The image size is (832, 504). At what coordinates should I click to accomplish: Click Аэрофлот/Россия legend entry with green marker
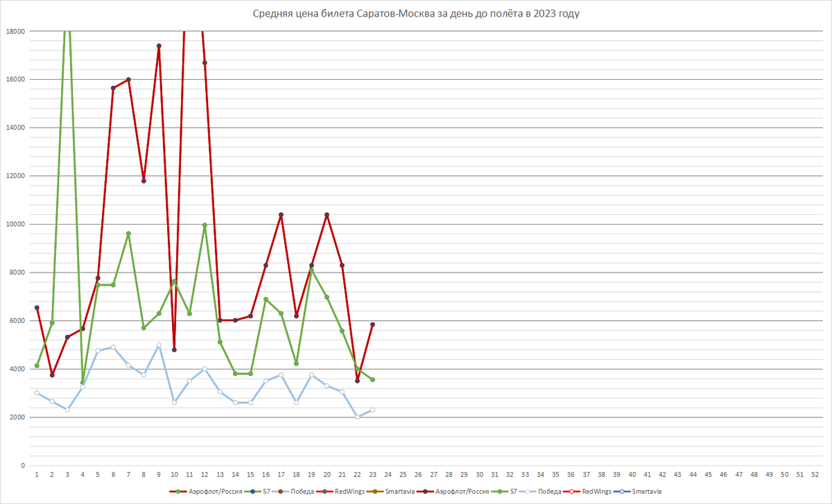point(205,492)
